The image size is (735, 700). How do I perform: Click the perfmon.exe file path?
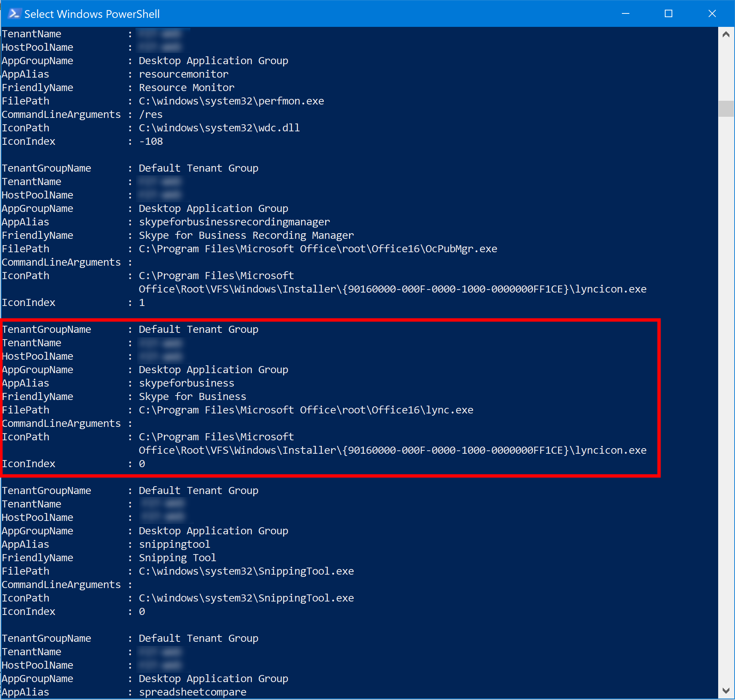[x=231, y=101]
